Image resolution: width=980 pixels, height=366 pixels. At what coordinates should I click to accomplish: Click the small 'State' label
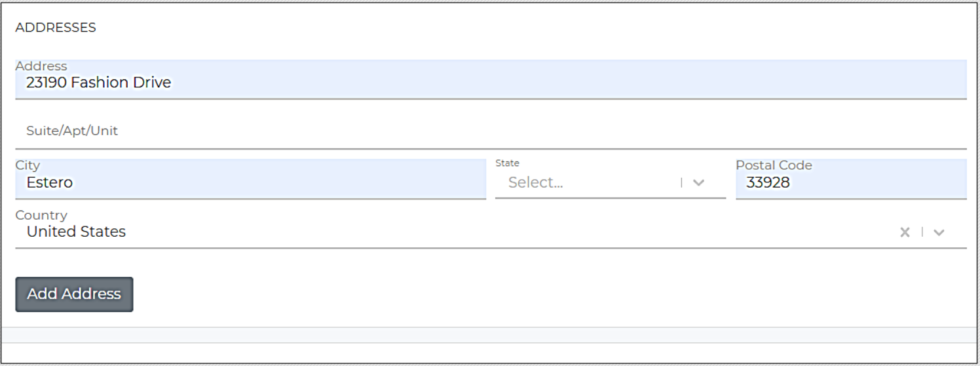pyautogui.click(x=507, y=163)
